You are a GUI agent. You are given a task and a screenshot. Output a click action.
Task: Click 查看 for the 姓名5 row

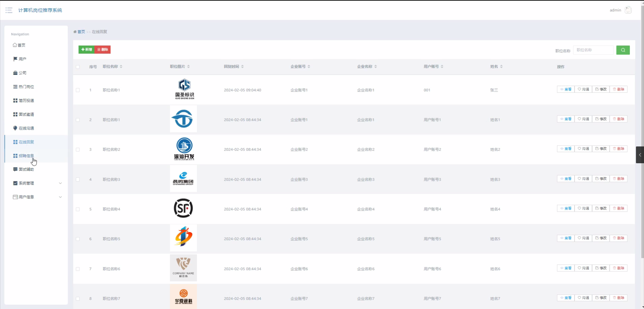(566, 238)
